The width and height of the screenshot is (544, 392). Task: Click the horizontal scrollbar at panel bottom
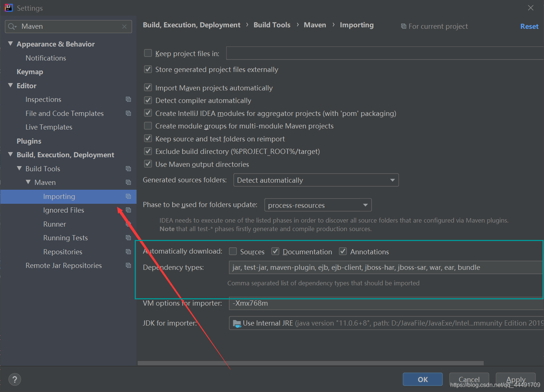coord(310,363)
